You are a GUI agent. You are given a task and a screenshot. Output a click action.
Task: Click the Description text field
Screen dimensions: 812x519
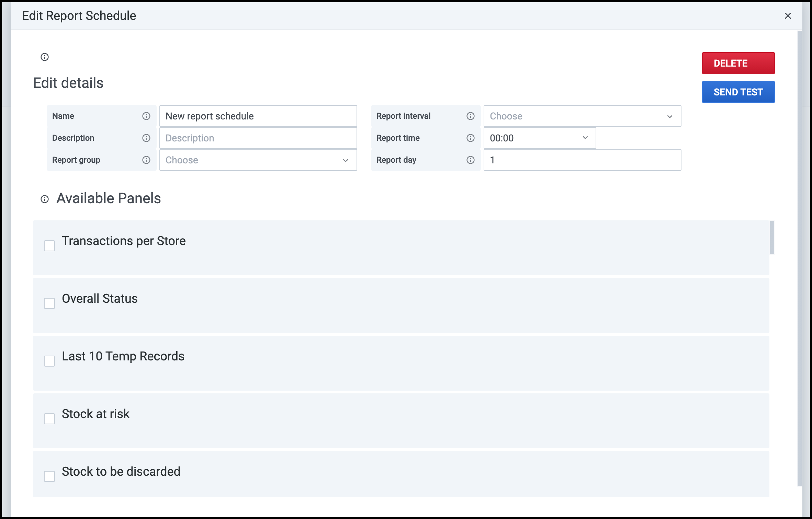[x=258, y=138]
